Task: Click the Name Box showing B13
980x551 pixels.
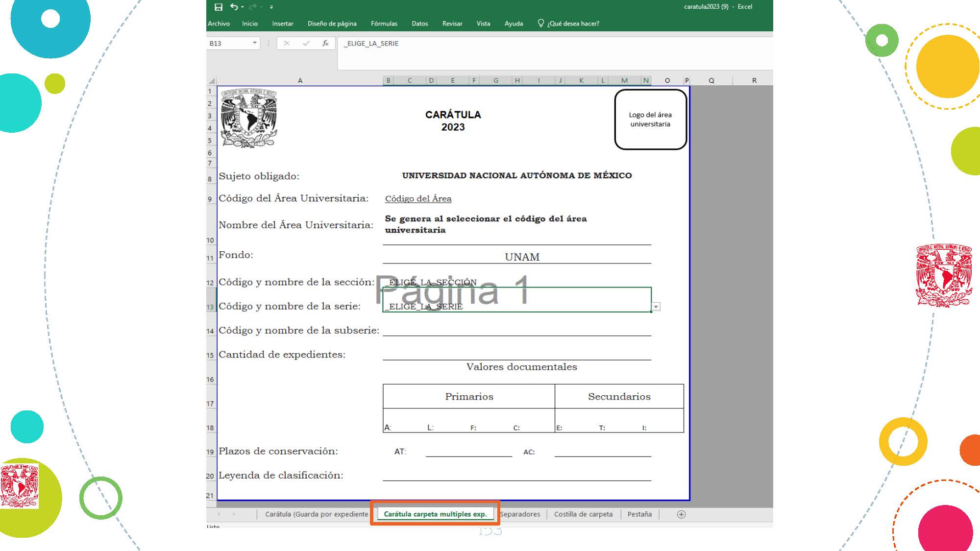Action: 229,44
